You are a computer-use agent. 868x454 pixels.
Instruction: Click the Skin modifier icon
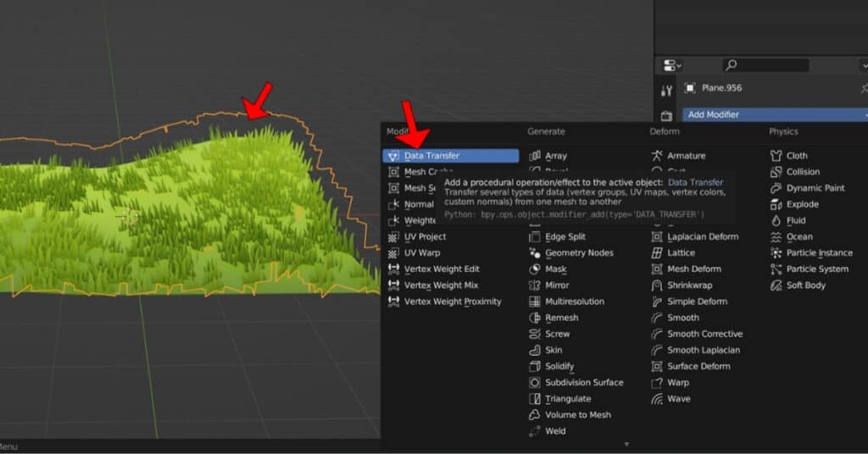535,350
